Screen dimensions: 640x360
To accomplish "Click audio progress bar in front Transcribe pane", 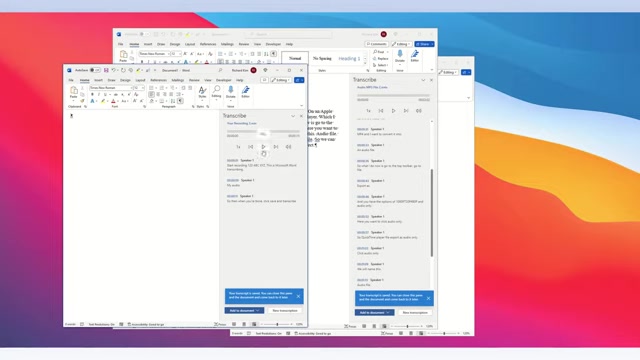I will coord(263,131).
